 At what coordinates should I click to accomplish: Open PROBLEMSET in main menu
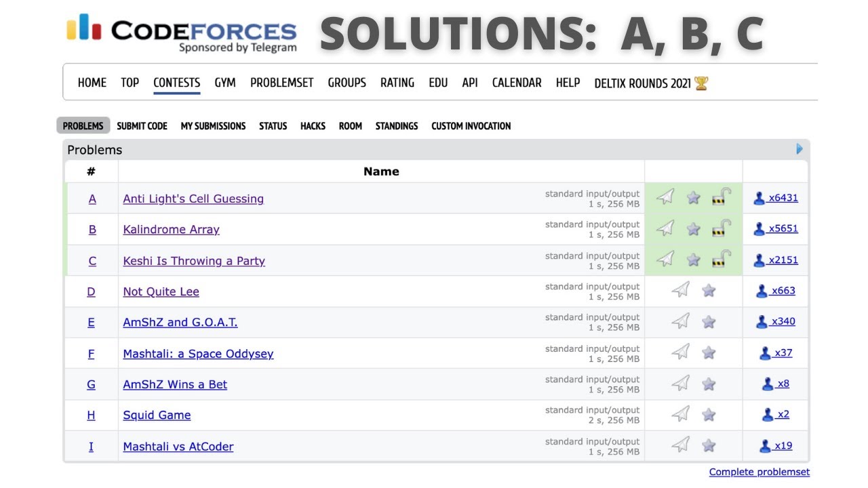(x=282, y=83)
